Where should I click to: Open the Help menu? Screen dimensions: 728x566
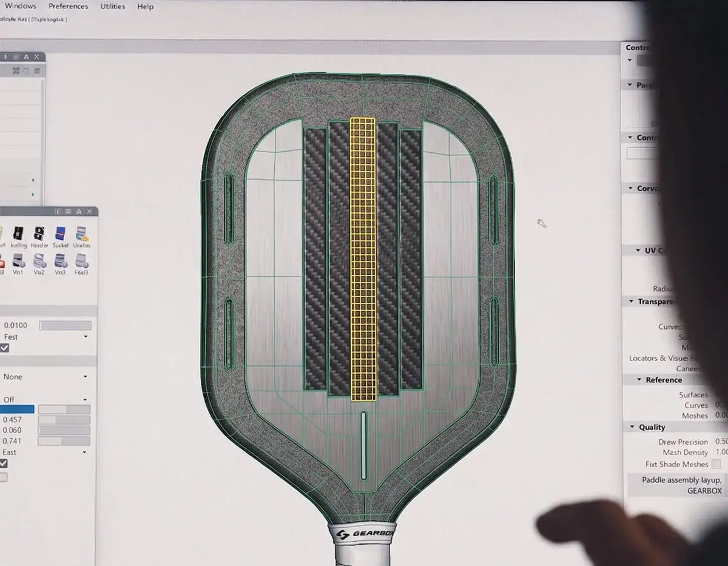point(145,6)
